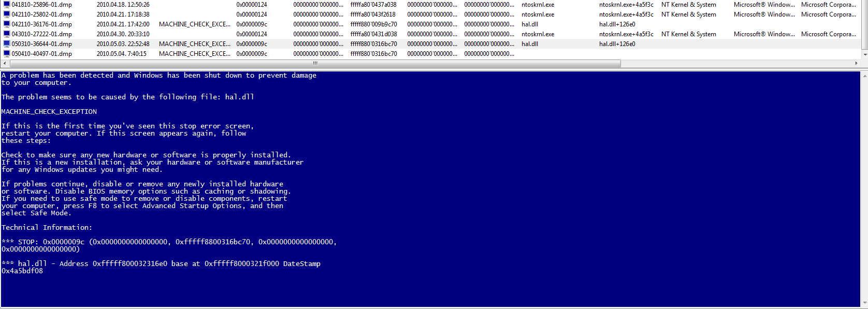This screenshot has width=868, height=309.
Task: Click crash time 2010.04.18. 12:50:26
Action: (123, 5)
